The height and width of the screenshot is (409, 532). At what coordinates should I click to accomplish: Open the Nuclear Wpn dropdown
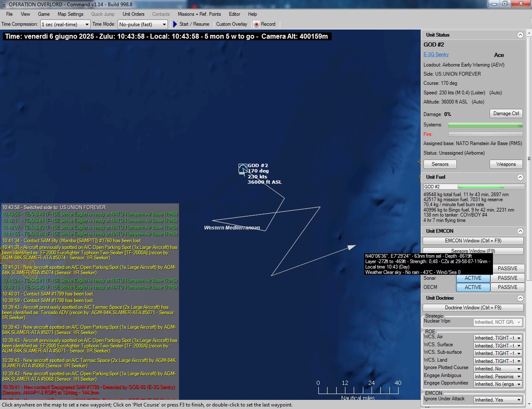click(498, 322)
